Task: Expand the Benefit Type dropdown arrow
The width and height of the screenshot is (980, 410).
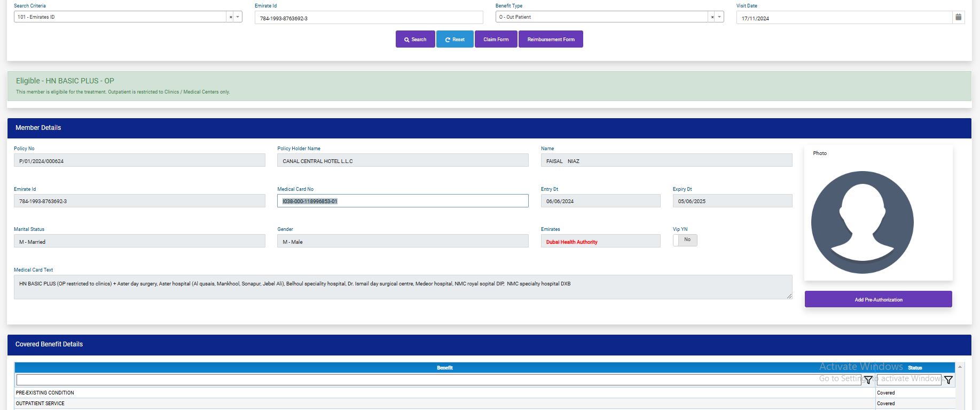Action: (x=719, y=17)
